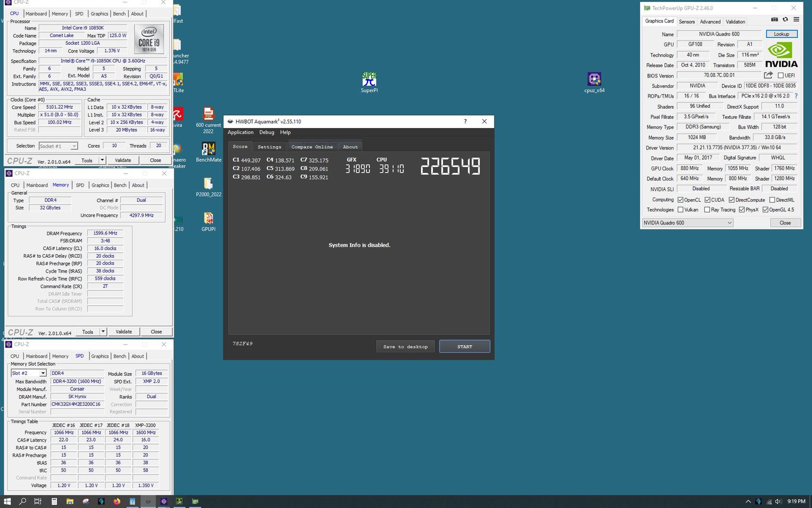Switch to Validation tab in GPU-Z
The width and height of the screenshot is (812, 508).
(x=735, y=22)
